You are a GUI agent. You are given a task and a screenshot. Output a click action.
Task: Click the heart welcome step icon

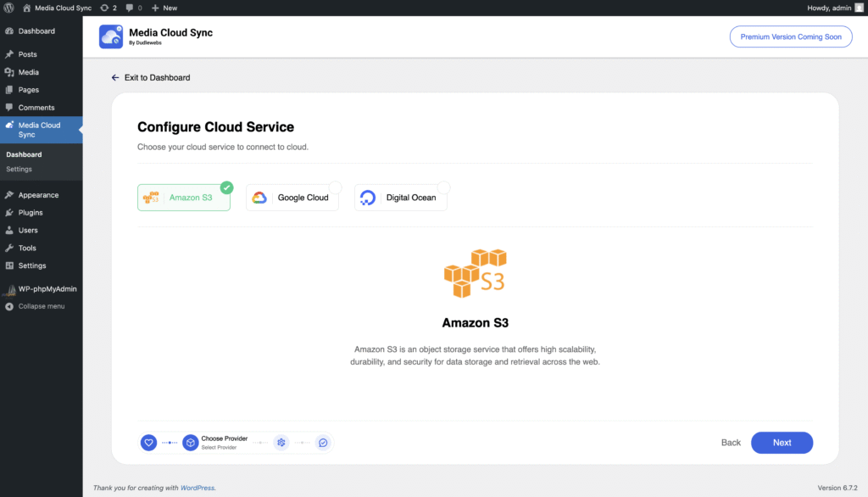coord(148,443)
